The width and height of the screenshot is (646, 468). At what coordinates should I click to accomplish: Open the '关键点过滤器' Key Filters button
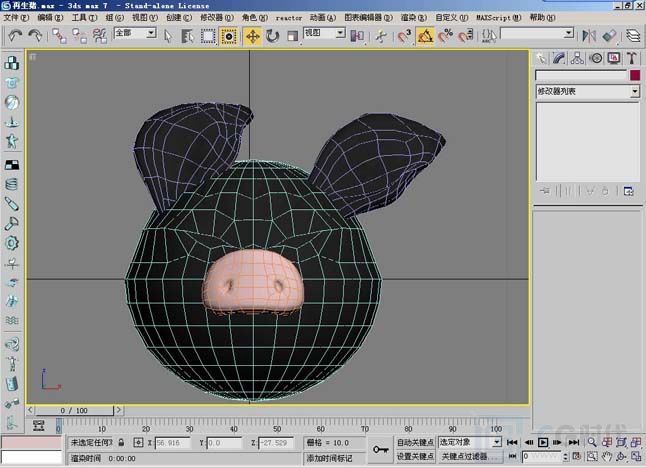[x=470, y=456]
